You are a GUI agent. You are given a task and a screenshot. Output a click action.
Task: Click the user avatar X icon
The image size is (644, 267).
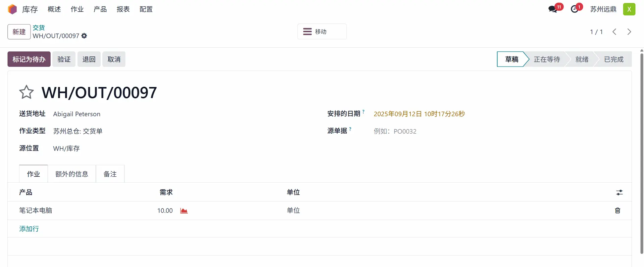(629, 9)
